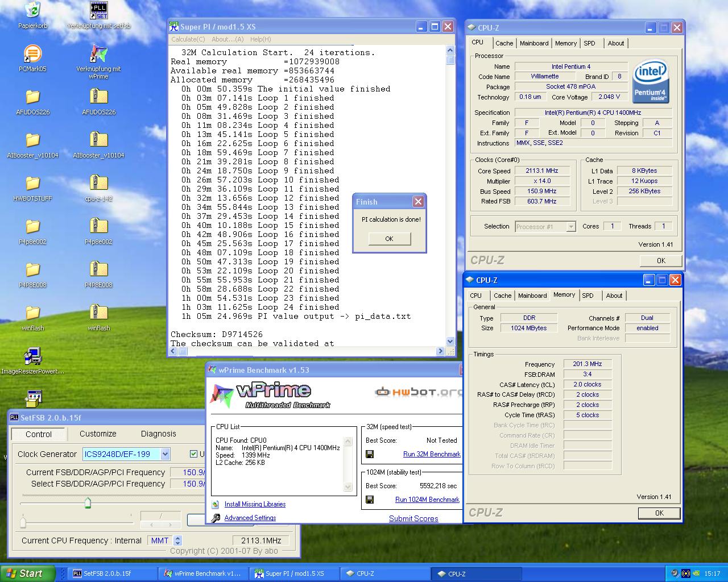Viewport: 728px width, 582px height.
Task: Open Verknüpfung mit setfsb desktop shortcut
Action: click(99, 10)
